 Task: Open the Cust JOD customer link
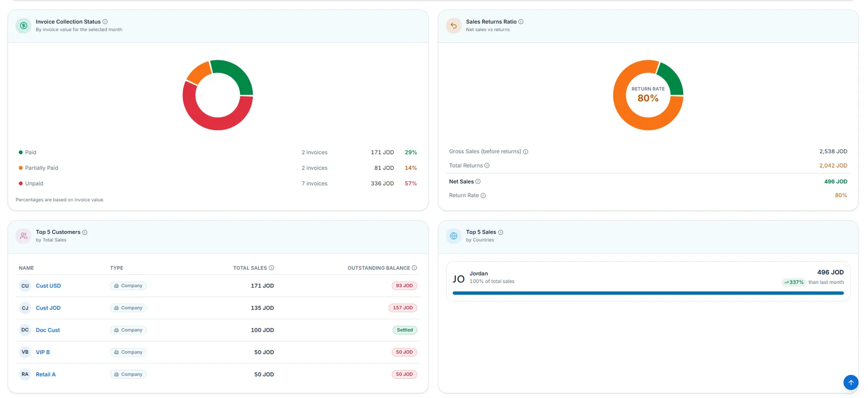(x=48, y=308)
